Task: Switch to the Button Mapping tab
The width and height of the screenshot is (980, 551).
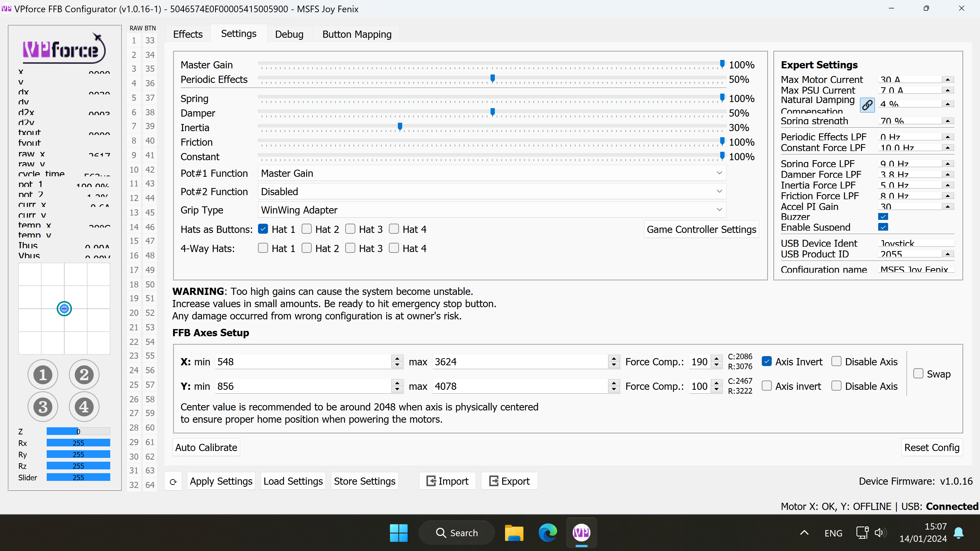Action: 357,34
